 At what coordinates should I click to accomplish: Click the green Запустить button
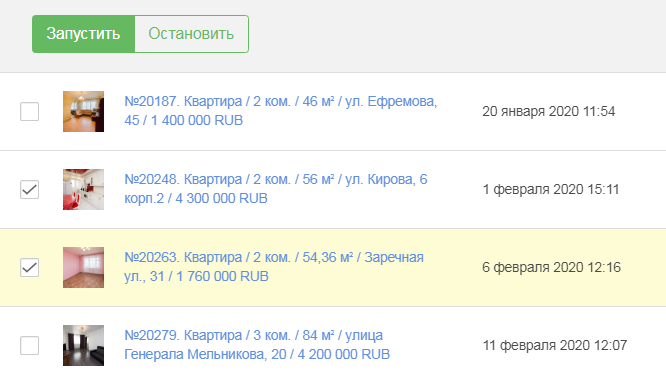[83, 34]
